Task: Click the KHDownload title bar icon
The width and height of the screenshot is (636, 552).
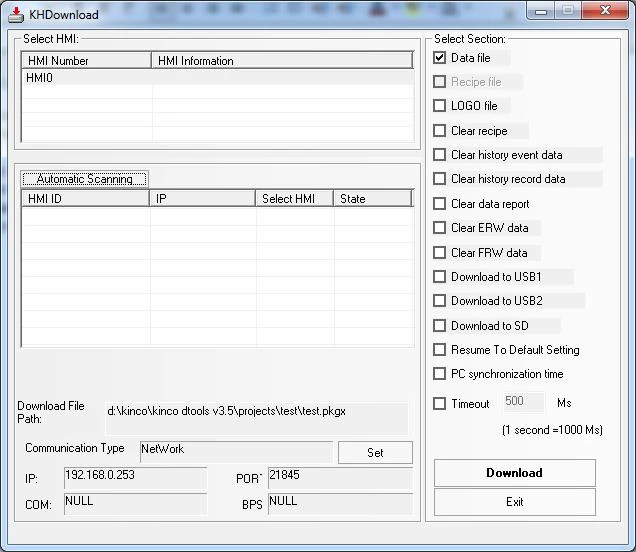Action: (x=16, y=14)
